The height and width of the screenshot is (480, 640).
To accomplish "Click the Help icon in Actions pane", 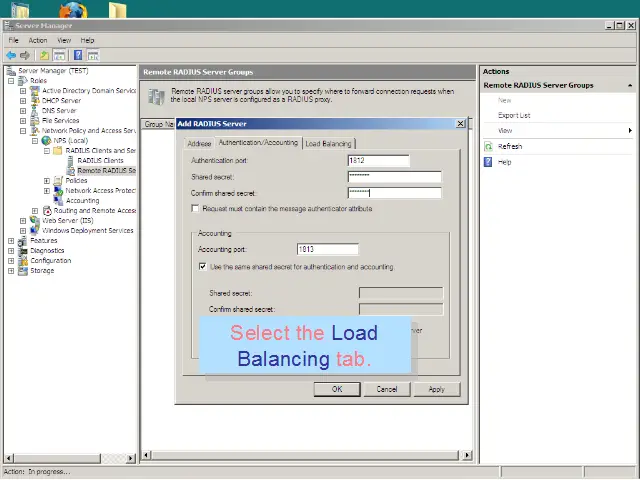I will [x=488, y=162].
